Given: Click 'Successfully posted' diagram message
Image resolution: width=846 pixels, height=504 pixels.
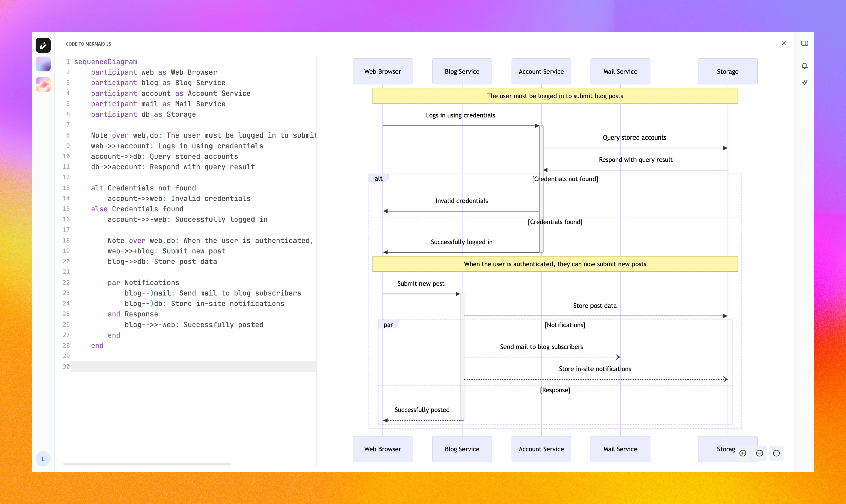Looking at the screenshot, I should pos(422,410).
